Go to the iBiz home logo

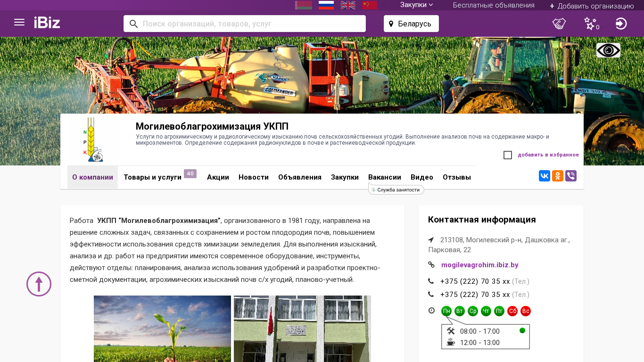point(47,23)
